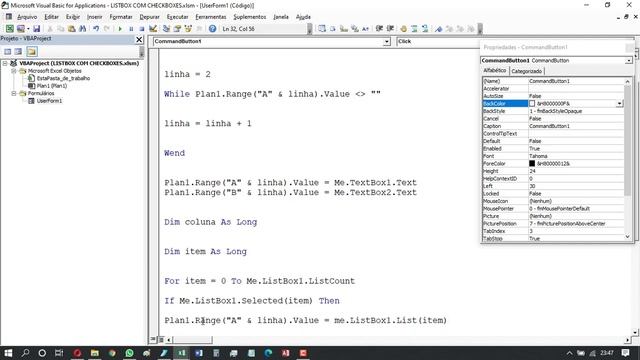Click Procedure View button at code bottom-left
The width and height of the screenshot is (640, 360).
(x=153, y=340)
